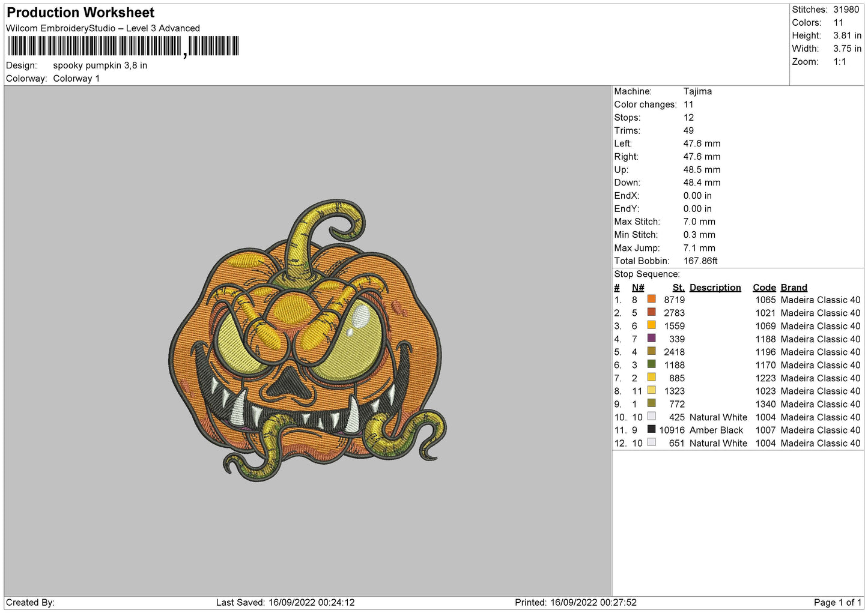This screenshot has width=868, height=613.
Task: Click 'Last Saved: 16/09/2022 00:24:12'
Action: [x=285, y=603]
